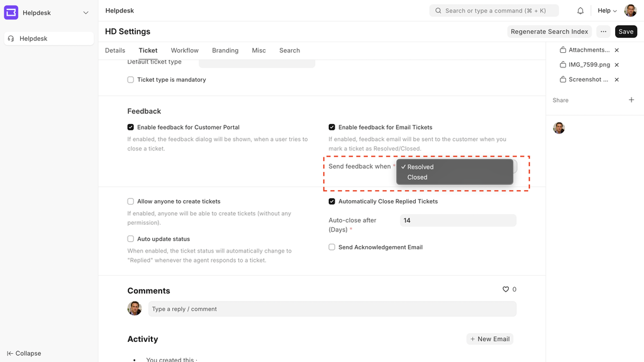Screen dimensions: 644x362
Task: Open the Help dropdown menu
Action: [607, 11]
